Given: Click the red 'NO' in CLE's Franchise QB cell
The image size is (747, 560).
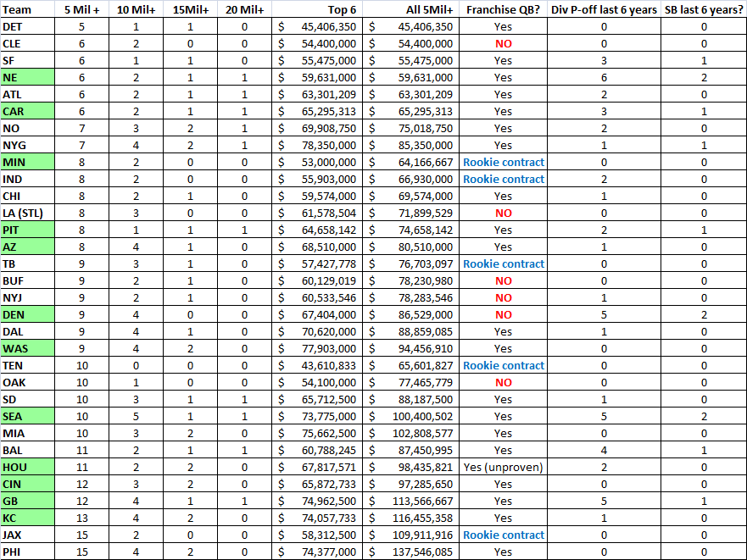Looking at the screenshot, I should tap(503, 44).
